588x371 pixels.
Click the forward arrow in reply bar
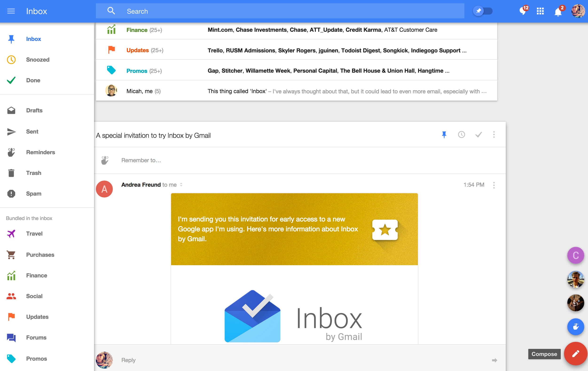coord(494,360)
